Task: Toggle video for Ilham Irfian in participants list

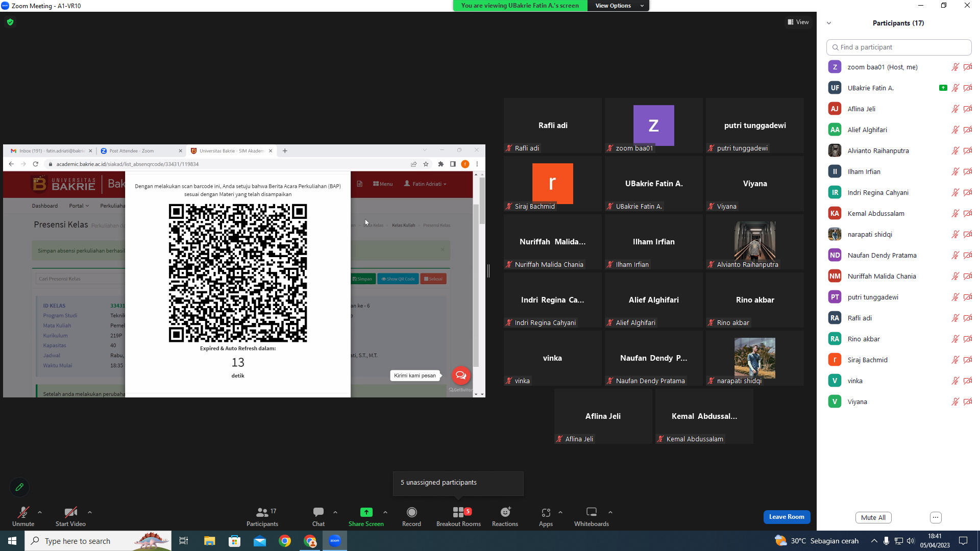Action: [968, 171]
